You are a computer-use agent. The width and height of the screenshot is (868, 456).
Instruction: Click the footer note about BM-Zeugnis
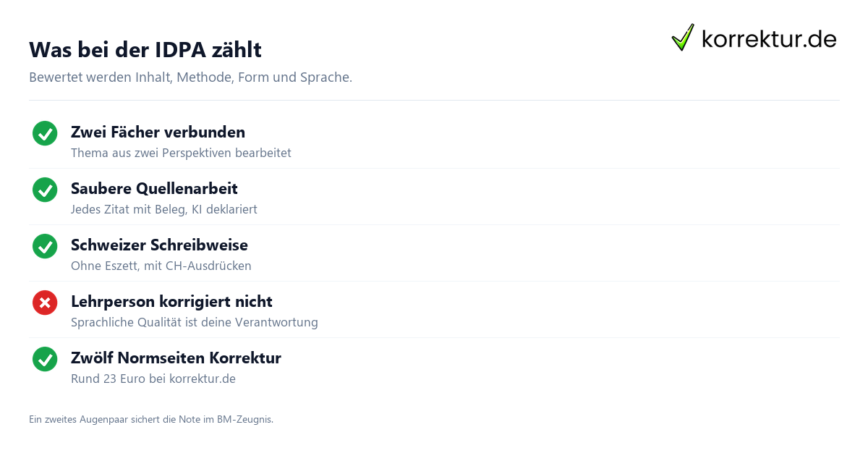coord(151,419)
